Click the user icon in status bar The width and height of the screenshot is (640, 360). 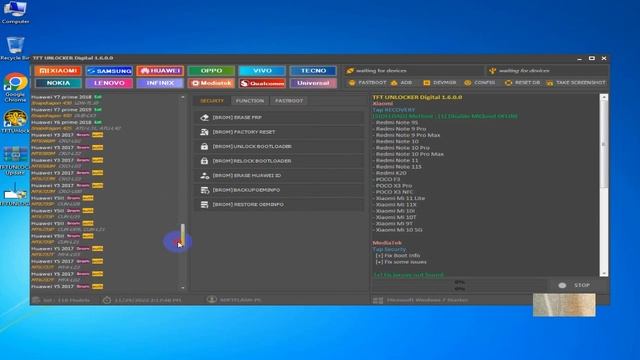pos(211,300)
